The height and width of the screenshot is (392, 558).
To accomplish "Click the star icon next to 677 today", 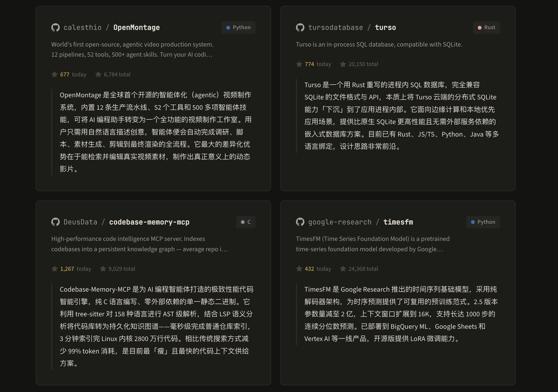I will click(54, 74).
